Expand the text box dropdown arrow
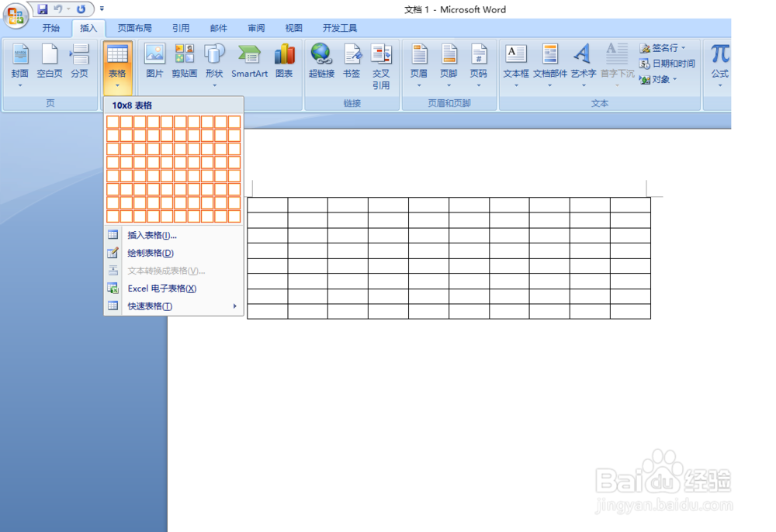 (x=516, y=85)
